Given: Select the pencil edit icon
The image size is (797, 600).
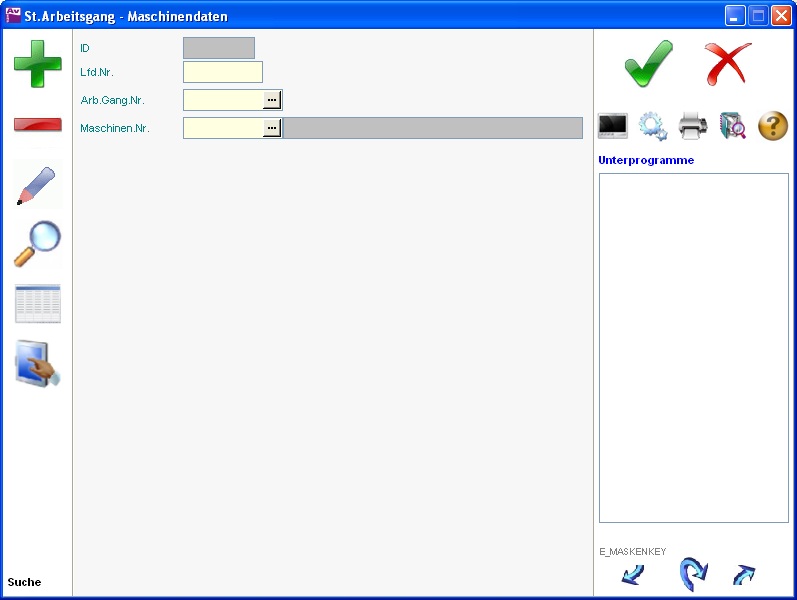Looking at the screenshot, I should [x=37, y=186].
